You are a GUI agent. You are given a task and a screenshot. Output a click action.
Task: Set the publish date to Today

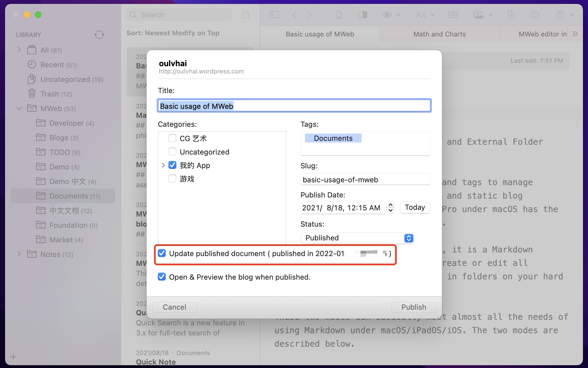(415, 207)
